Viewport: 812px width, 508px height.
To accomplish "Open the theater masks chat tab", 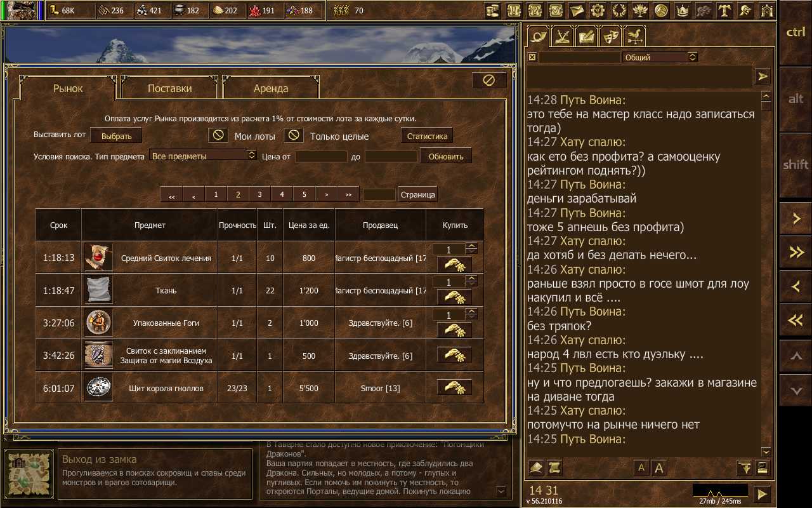I will point(610,36).
